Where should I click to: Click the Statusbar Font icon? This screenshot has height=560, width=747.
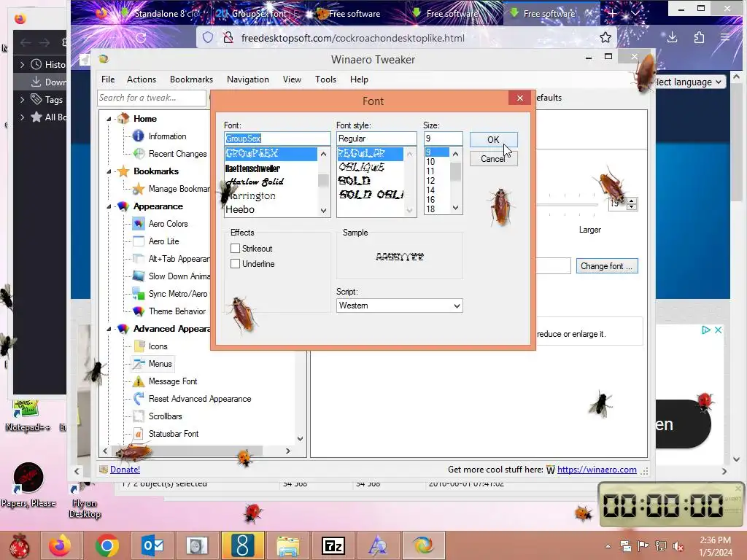click(139, 434)
